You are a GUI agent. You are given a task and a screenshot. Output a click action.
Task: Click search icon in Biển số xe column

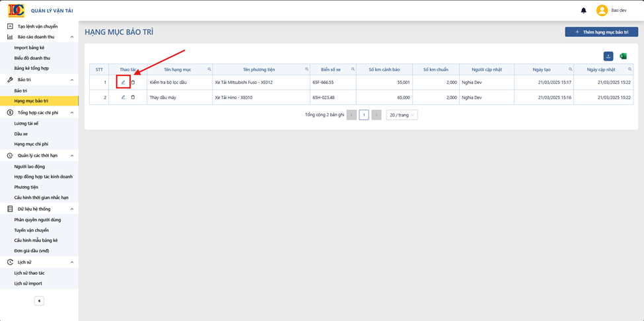click(353, 69)
